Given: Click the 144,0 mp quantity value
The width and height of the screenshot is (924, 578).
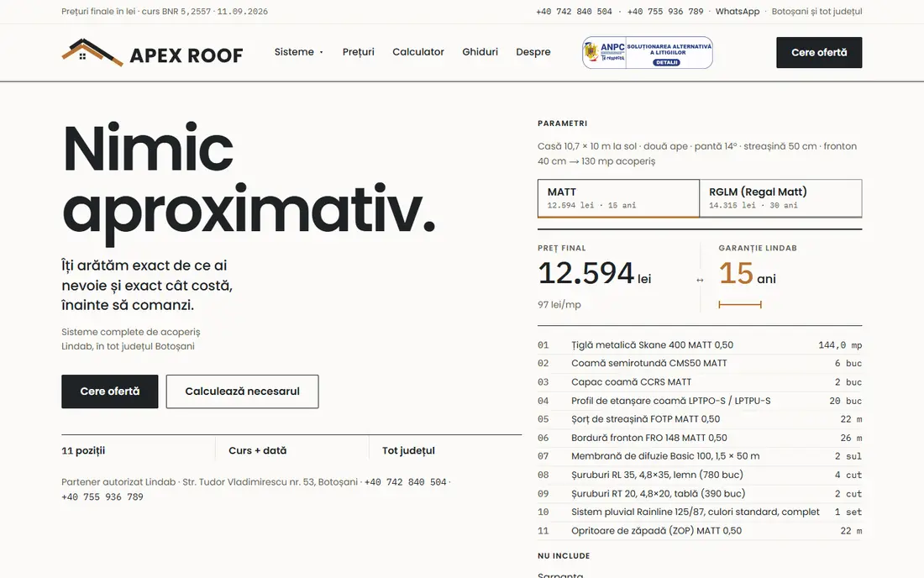Looking at the screenshot, I should [840, 345].
